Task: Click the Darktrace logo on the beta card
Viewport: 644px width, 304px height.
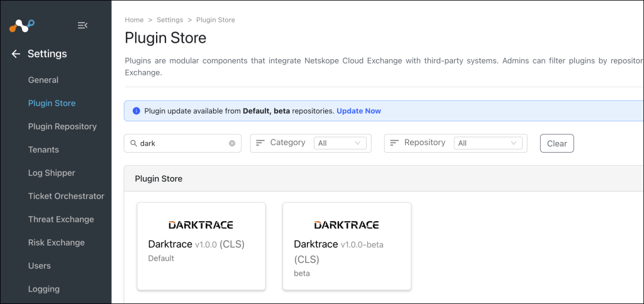Action: pos(347,225)
